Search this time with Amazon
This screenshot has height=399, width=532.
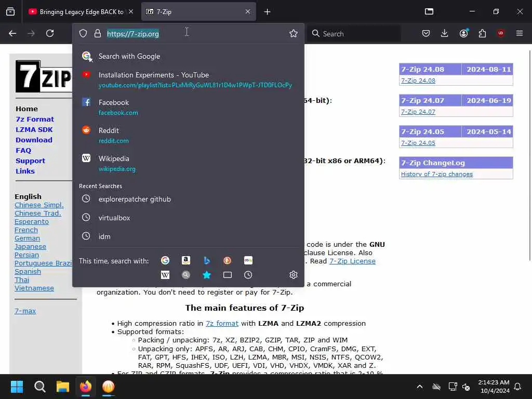point(185,260)
